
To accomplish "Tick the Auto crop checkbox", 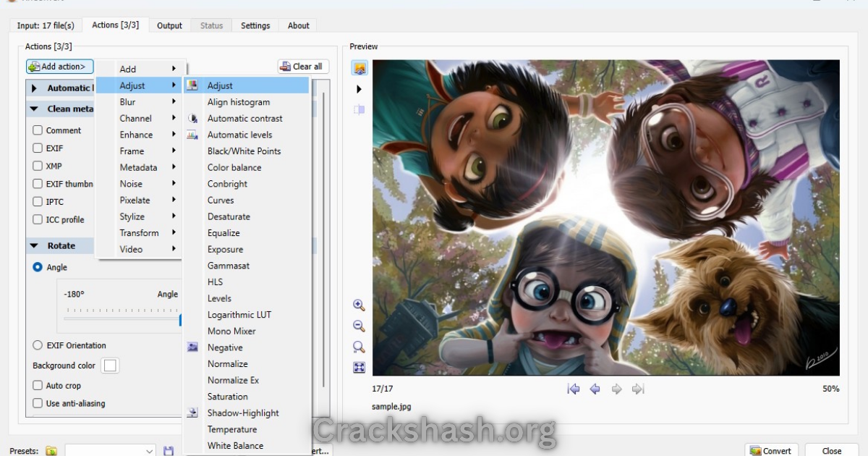I will 38,386.
